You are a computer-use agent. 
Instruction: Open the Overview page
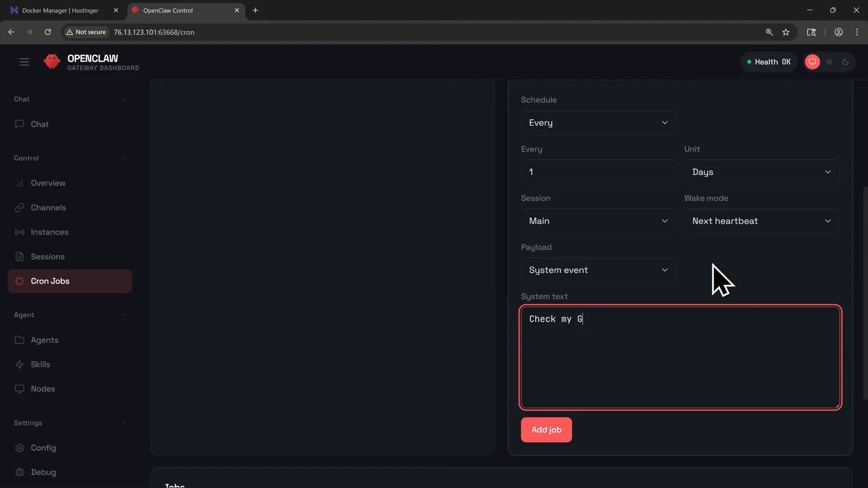click(x=70, y=183)
